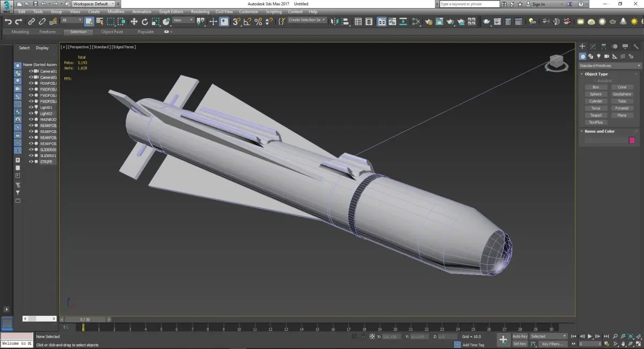Activate the Select and Rotate tool
Screen dimensions: 644x349
(x=144, y=21)
